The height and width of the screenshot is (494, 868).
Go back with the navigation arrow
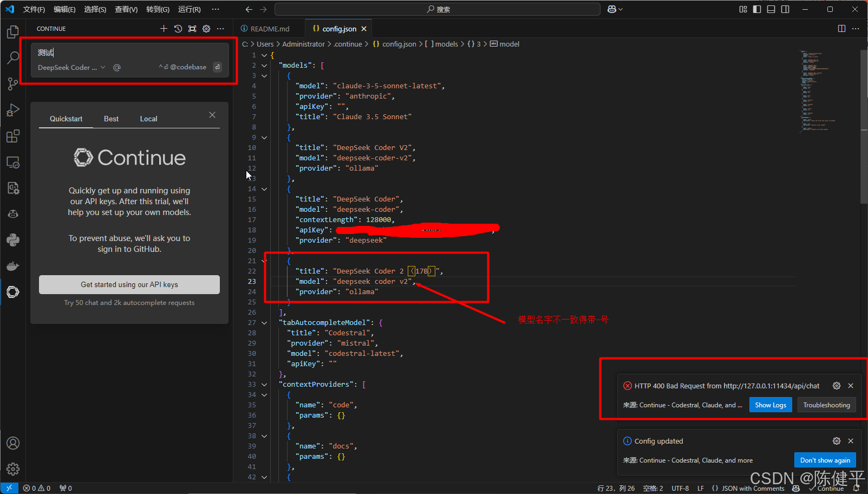coord(249,9)
